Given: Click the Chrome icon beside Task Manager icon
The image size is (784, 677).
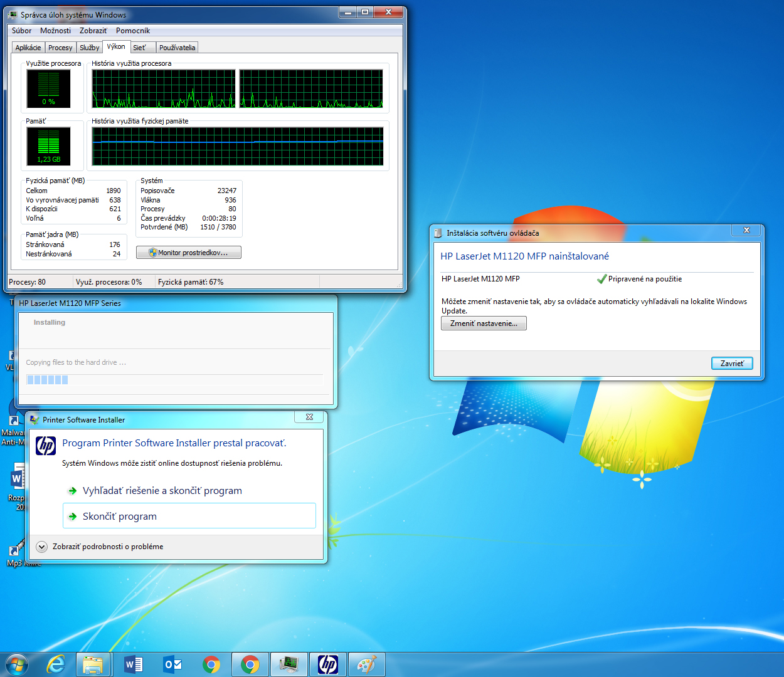Looking at the screenshot, I should pos(250,664).
